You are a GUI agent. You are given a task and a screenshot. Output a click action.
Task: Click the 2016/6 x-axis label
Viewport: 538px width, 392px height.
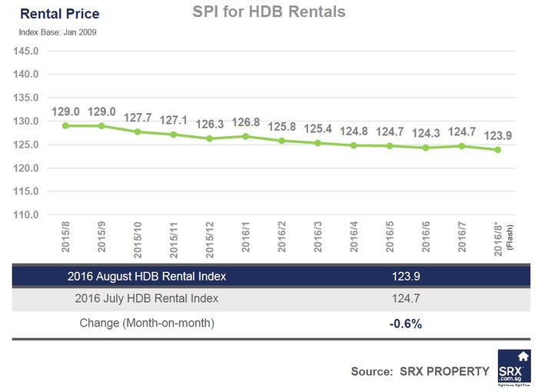point(426,237)
